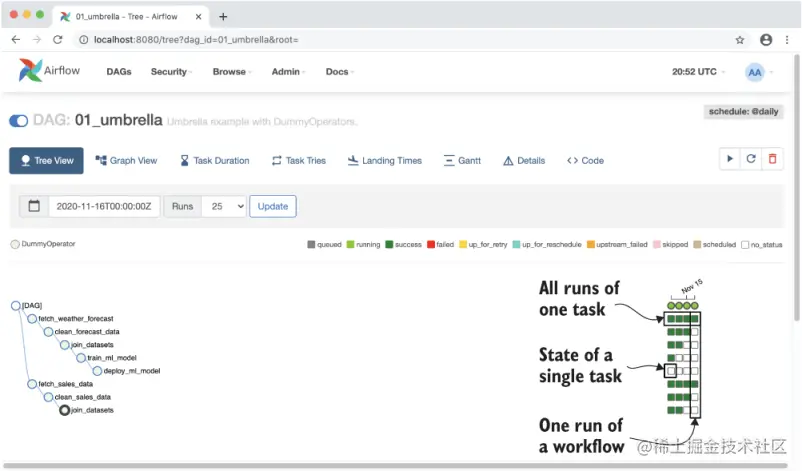802x471 pixels.
Task: Click the site info icon in address bar
Action: click(83, 39)
